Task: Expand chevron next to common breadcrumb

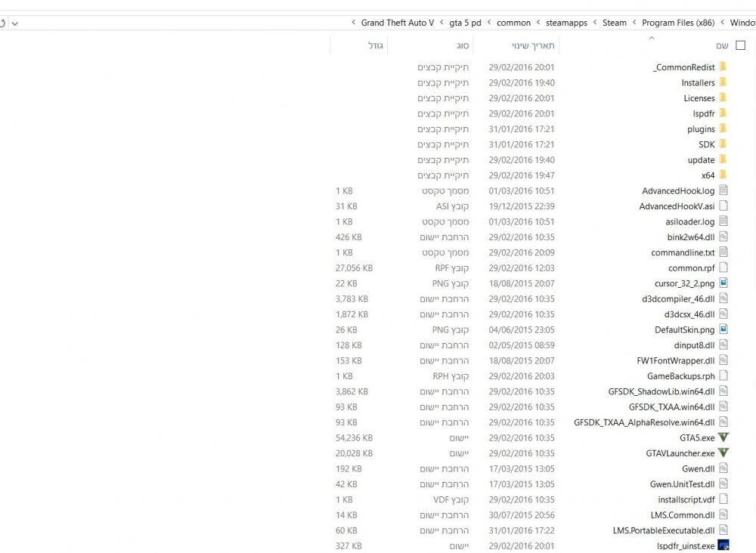Action: point(489,22)
